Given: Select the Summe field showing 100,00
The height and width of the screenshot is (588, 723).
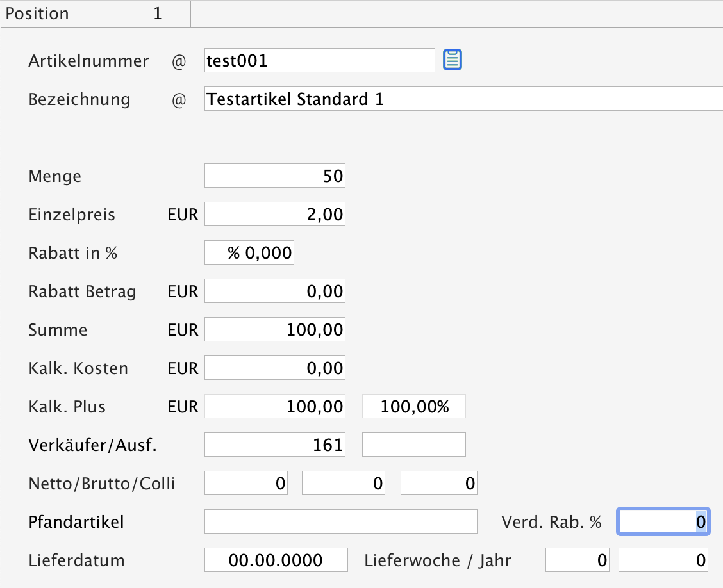Looking at the screenshot, I should 274,330.
